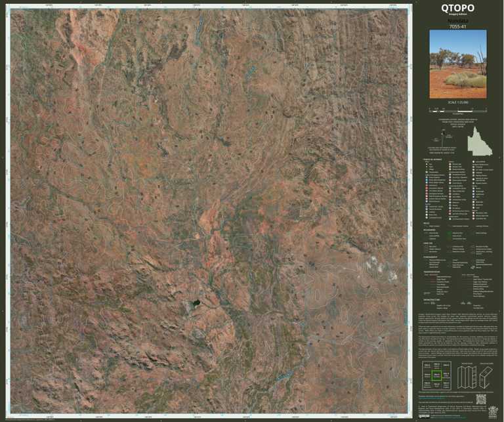Click the INFRASTRUCTURE legend heading
504x422 pixels.
(432, 300)
